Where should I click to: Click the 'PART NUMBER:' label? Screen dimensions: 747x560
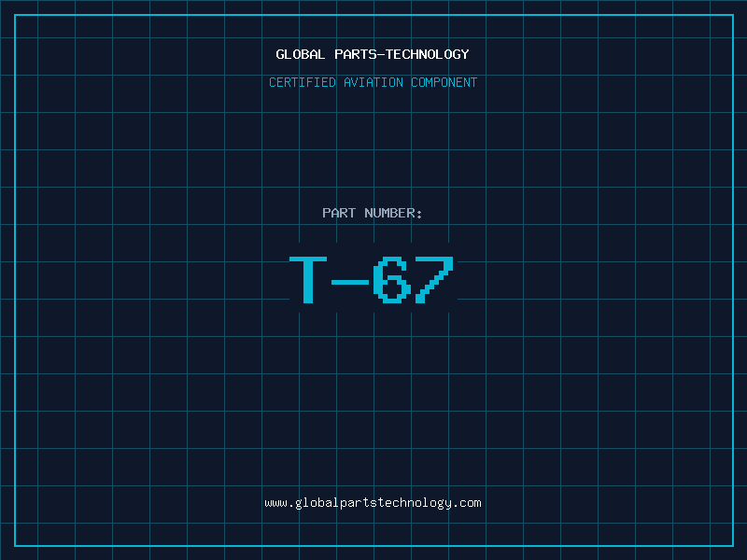[373, 213]
